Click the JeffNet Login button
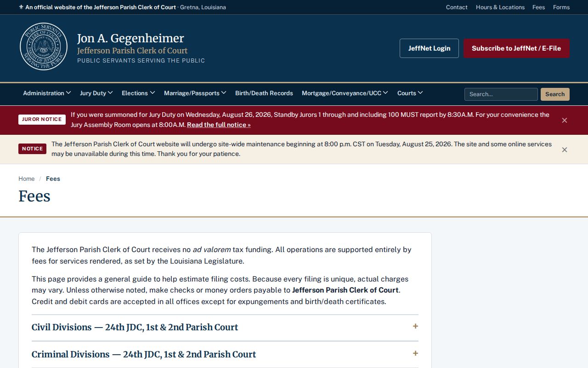 point(429,48)
